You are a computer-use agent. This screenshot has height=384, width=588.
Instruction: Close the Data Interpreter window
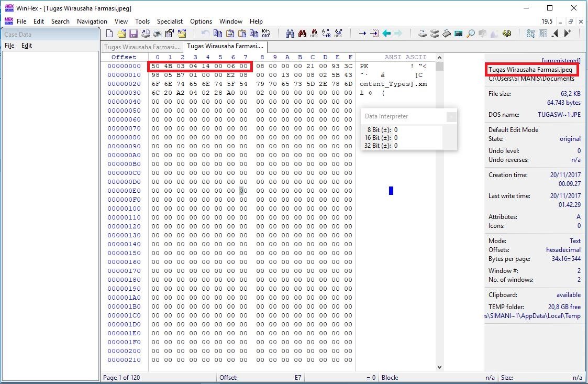451,116
